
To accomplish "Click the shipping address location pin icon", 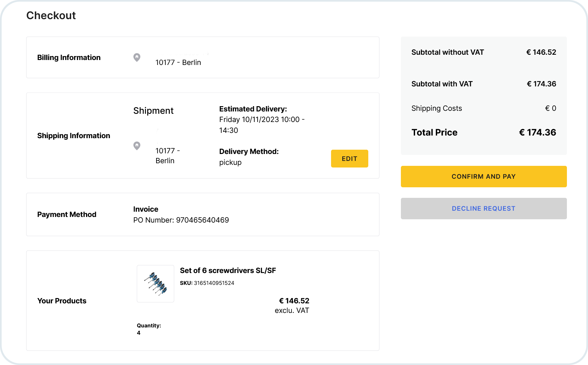I will pyautogui.click(x=137, y=145).
